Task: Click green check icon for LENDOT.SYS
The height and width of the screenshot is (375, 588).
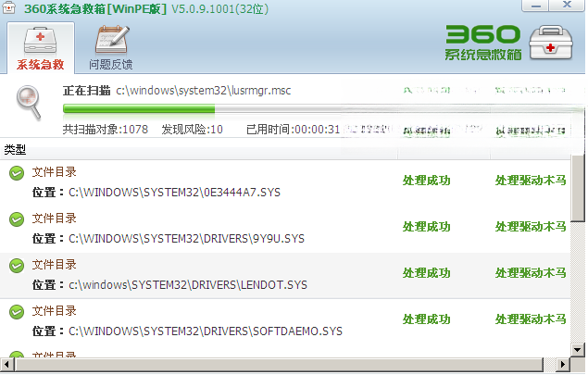Action: click(x=17, y=266)
